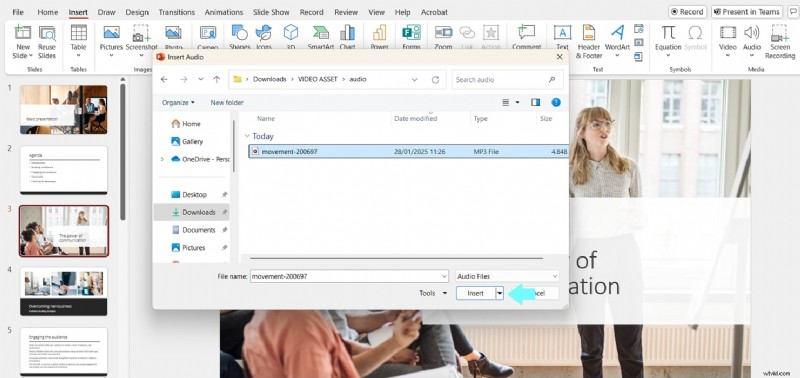Toggle the preview pane in the dialog
Screen dimensions: 800x378
pyautogui.click(x=535, y=103)
